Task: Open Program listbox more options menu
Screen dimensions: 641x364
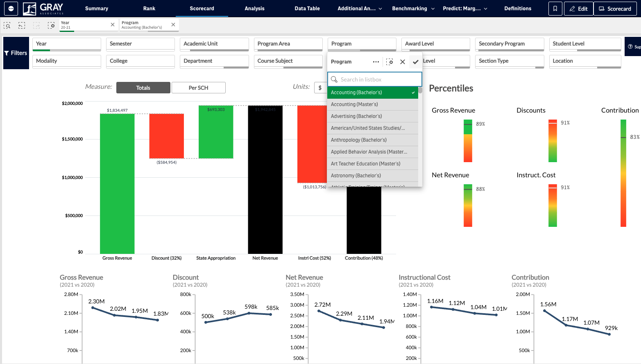Action: [376, 62]
